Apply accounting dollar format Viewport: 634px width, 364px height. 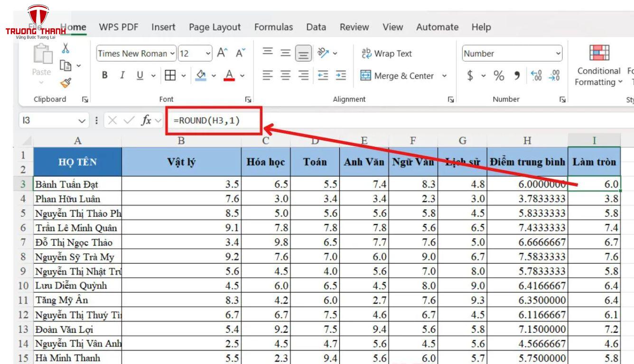click(470, 76)
